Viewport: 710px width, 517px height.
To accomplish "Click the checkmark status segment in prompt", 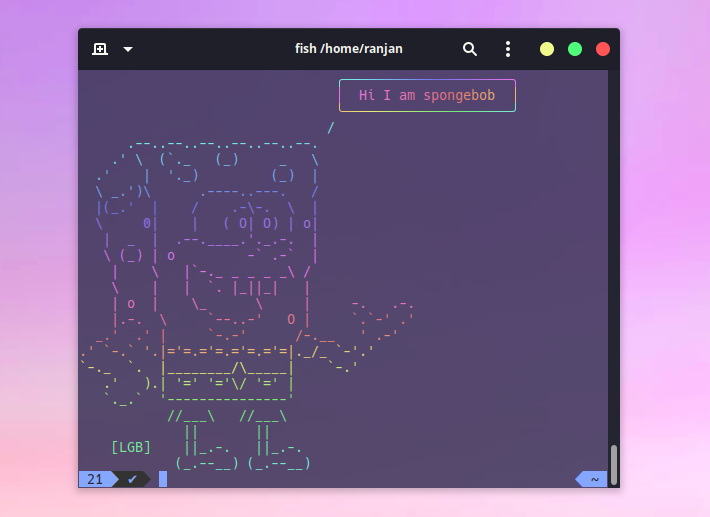I will pos(133,479).
